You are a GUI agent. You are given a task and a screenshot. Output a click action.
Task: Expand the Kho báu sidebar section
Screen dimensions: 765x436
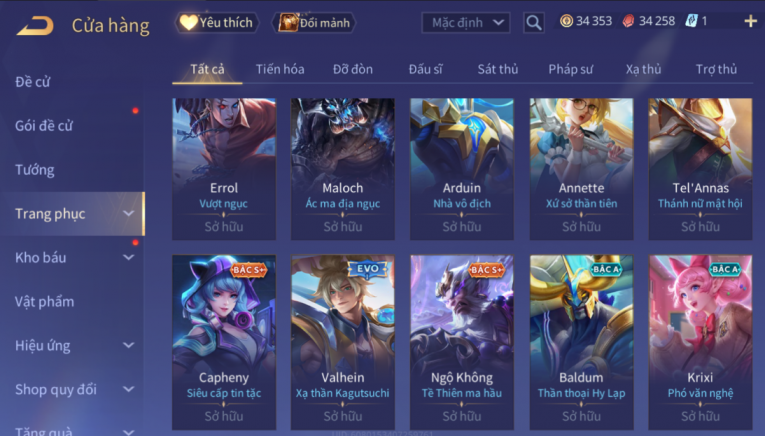point(128,258)
